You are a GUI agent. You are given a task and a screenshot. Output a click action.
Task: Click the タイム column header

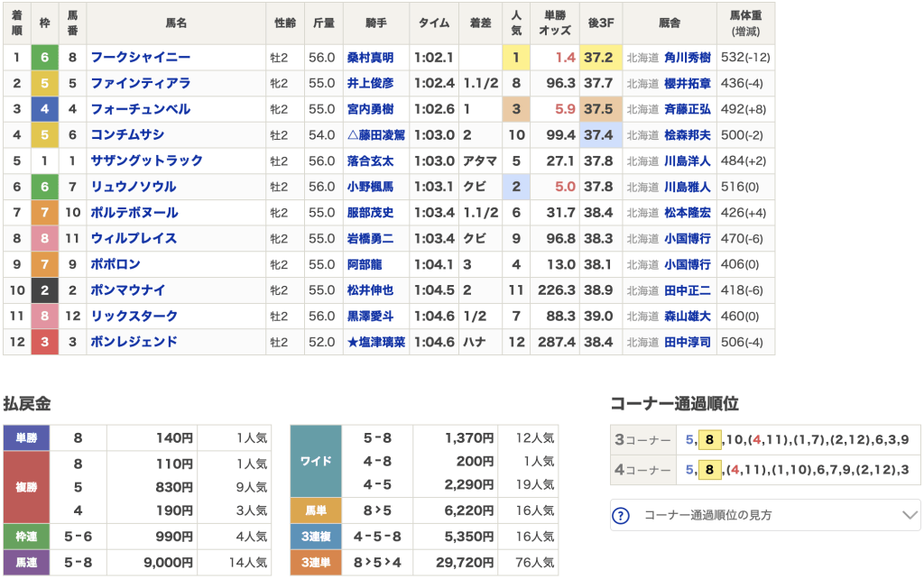click(x=434, y=23)
